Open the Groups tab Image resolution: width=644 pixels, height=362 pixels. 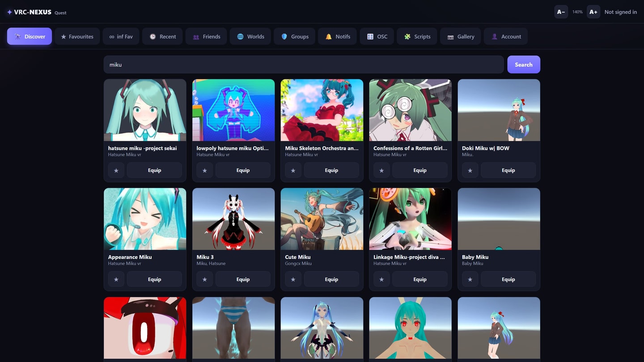[x=294, y=36]
